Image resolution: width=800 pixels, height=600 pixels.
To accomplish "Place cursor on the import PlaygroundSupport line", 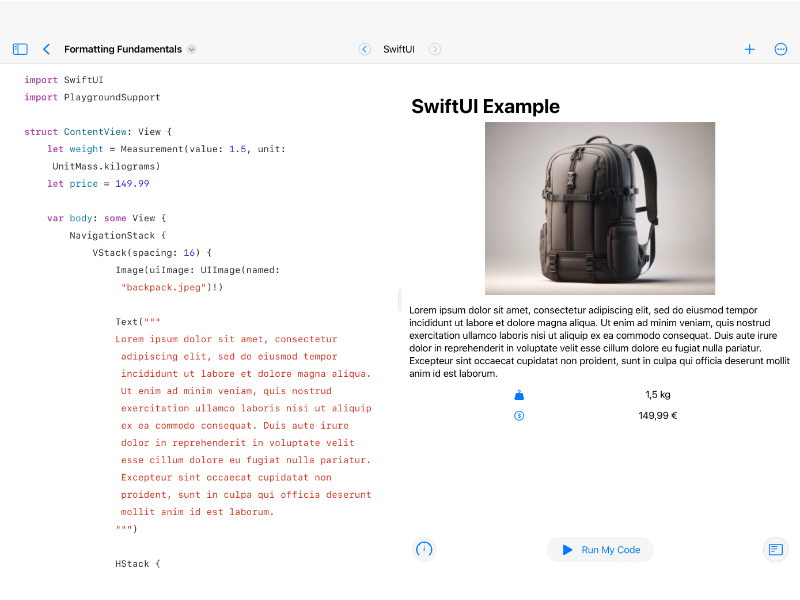I will pos(92,97).
